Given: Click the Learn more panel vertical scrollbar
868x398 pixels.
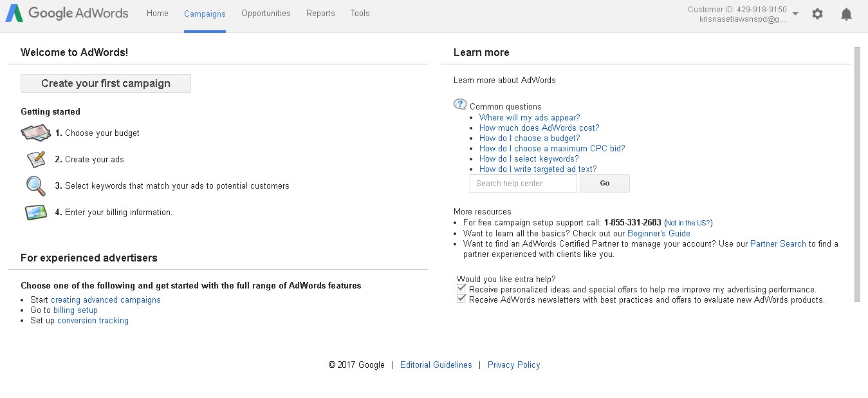Looking at the screenshot, I should pyautogui.click(x=856, y=174).
